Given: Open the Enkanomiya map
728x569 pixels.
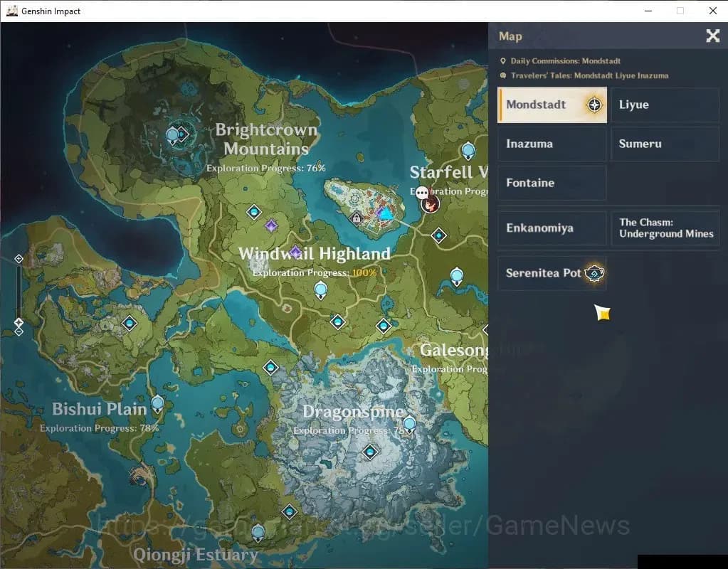Looking at the screenshot, I should click(552, 228).
